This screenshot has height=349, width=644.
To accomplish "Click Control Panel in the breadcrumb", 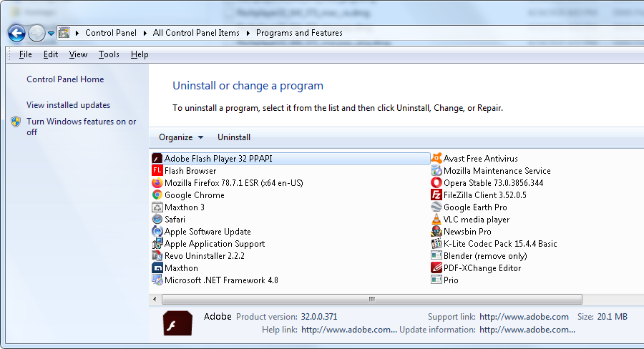I will click(x=111, y=33).
